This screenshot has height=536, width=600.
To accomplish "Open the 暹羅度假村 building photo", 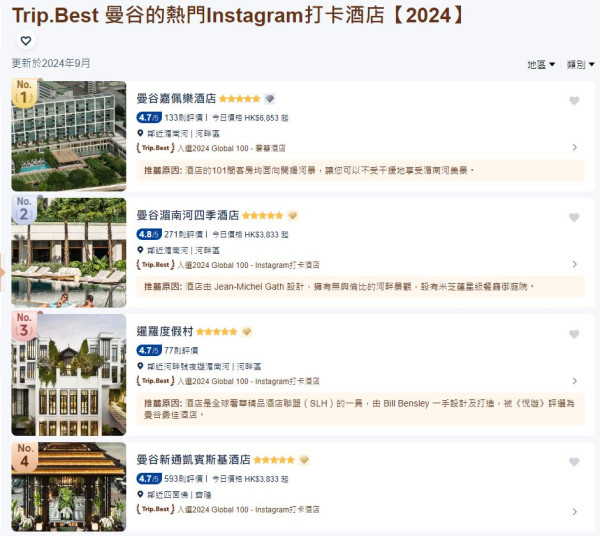I will coord(69,375).
